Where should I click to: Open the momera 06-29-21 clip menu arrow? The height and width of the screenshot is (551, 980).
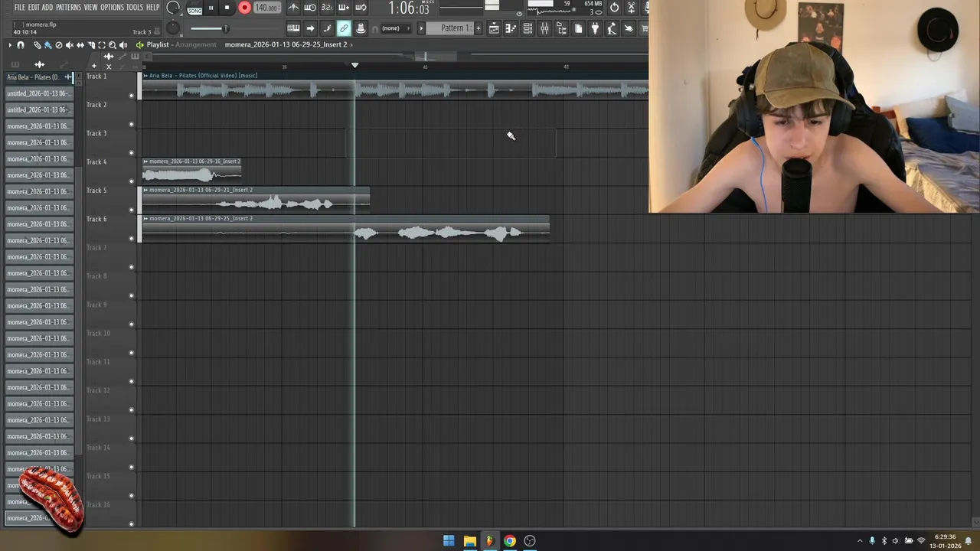tap(145, 190)
